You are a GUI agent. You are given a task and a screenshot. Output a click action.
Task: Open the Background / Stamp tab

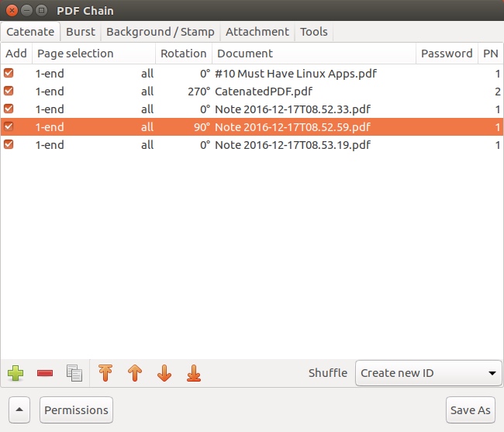(160, 32)
